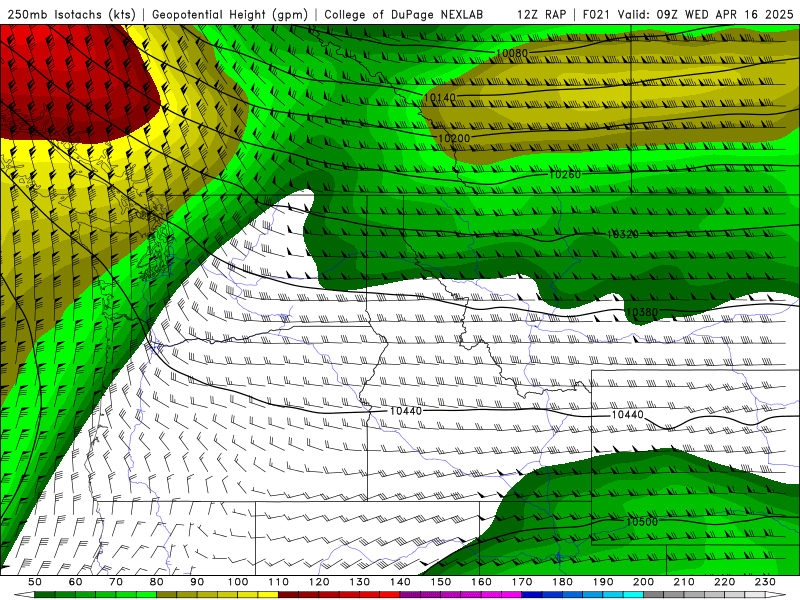
Task: Click the "Valid: 09Z WED APR 16 2025" text
Action: (705, 14)
